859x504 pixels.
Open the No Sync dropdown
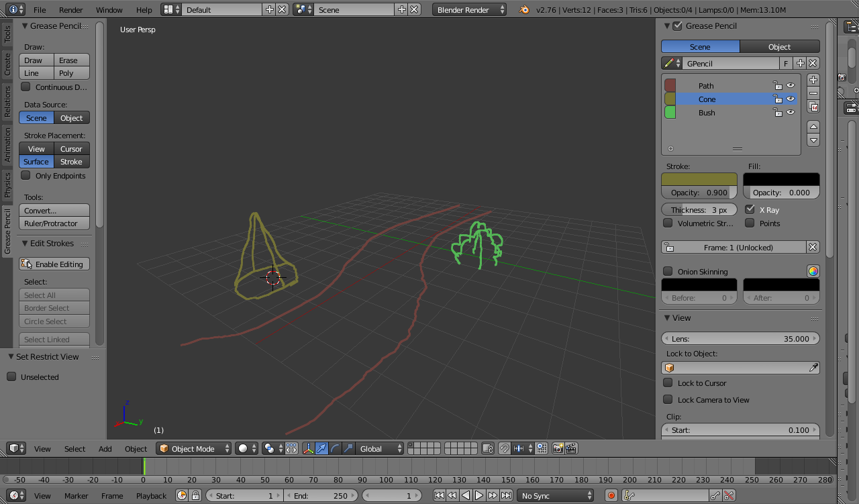point(556,495)
